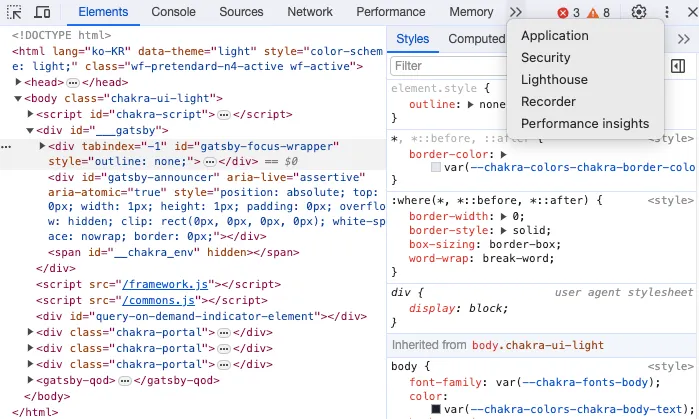This screenshot has width=699, height=419.
Task: Open the /commons.js script link
Action: [158, 300]
